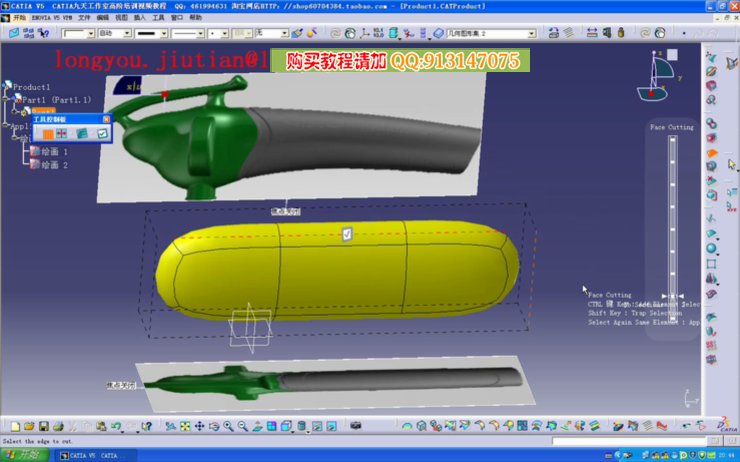Open the 开始 (Start) menu in menu bar
This screenshot has width=740, height=462.
19,17
